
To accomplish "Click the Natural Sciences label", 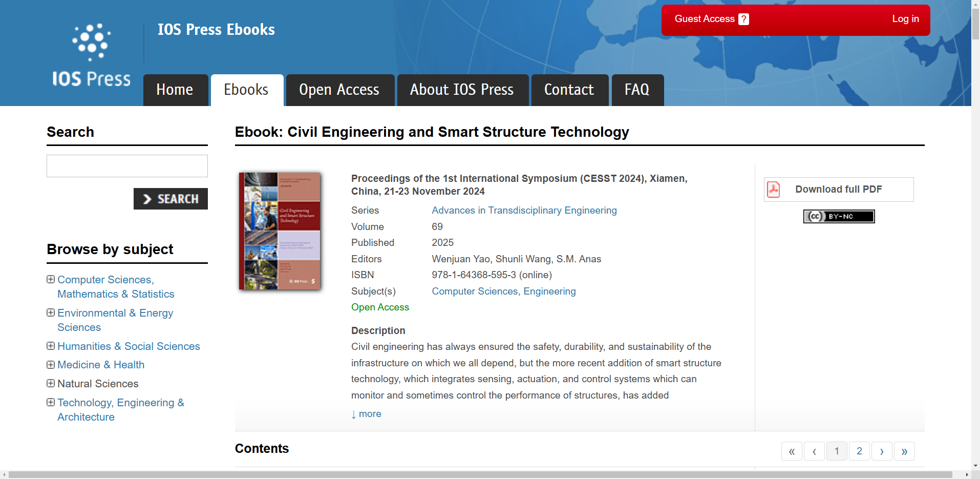I will [x=98, y=384].
